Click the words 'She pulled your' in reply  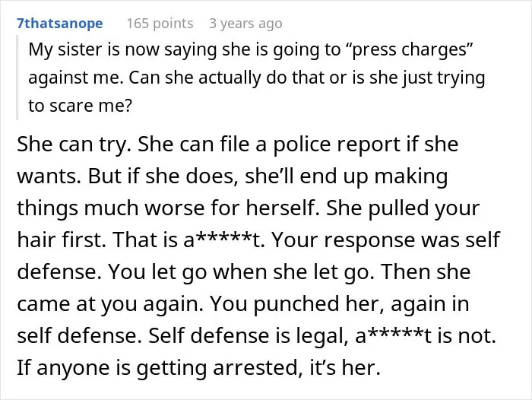pyautogui.click(x=403, y=208)
